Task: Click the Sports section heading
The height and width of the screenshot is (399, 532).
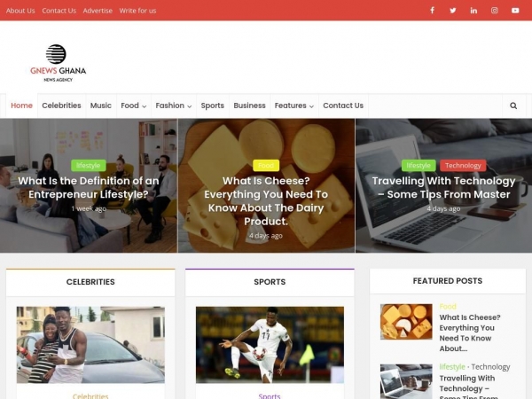Action: tap(270, 282)
